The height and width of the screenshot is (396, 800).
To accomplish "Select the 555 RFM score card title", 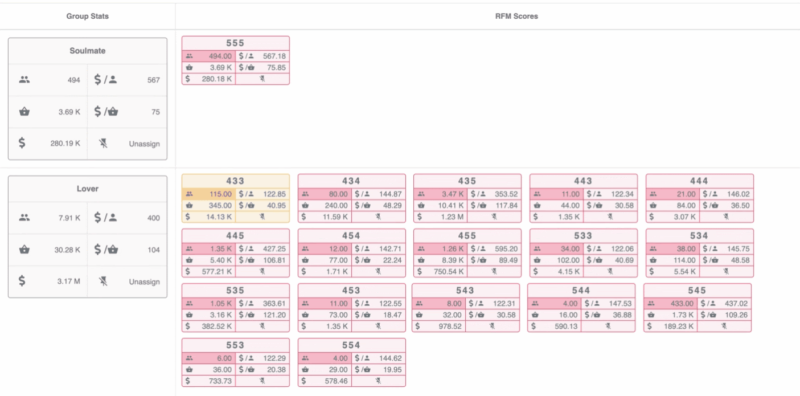I will coord(235,43).
